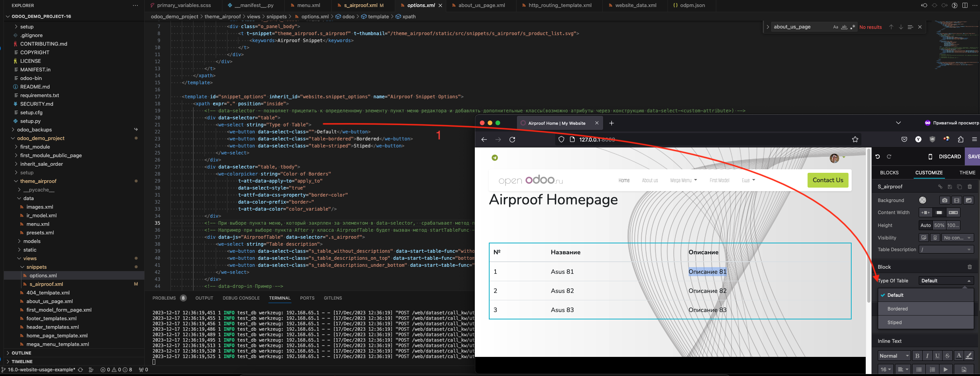
Task: Bookmark this page with star icon
Action: pyautogui.click(x=855, y=139)
